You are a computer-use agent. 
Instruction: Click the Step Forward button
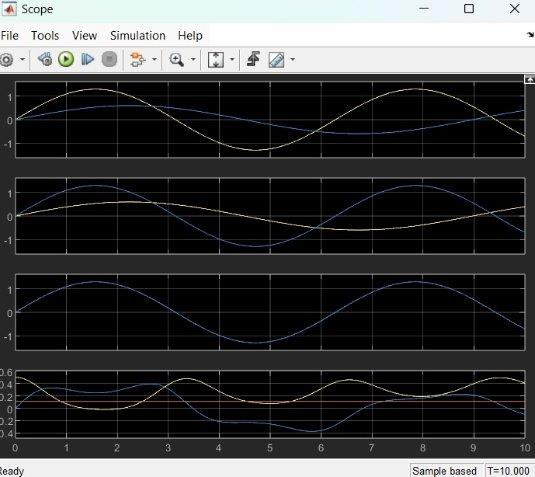[x=87, y=59]
